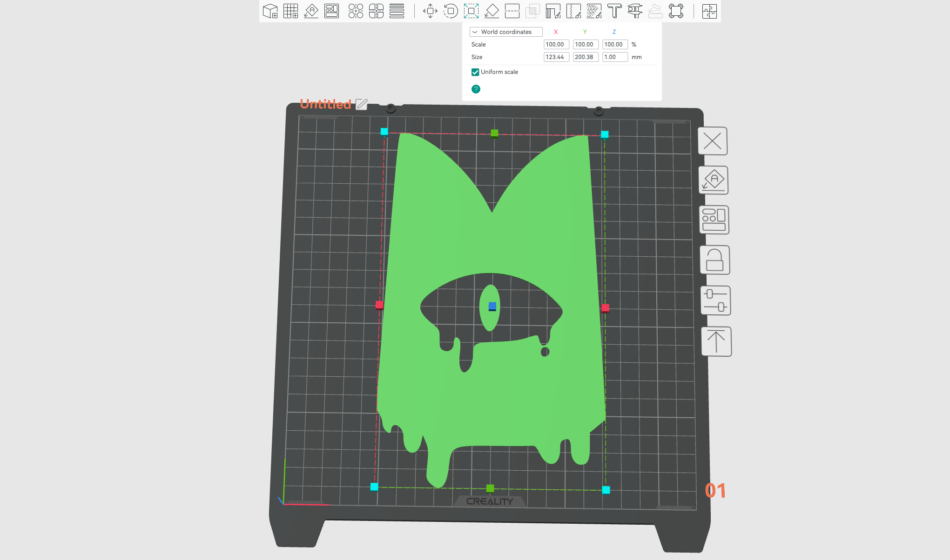Click the Size Z field showing 1.00

coord(615,57)
